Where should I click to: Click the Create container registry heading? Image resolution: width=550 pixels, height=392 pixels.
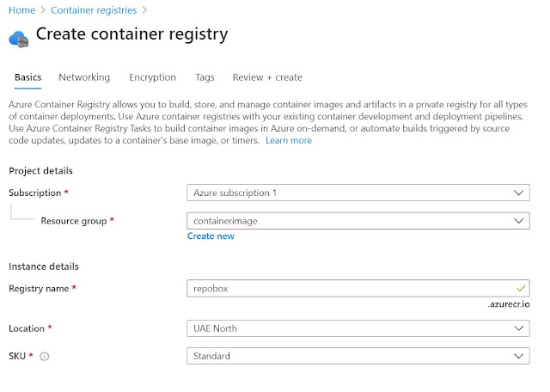point(131,34)
